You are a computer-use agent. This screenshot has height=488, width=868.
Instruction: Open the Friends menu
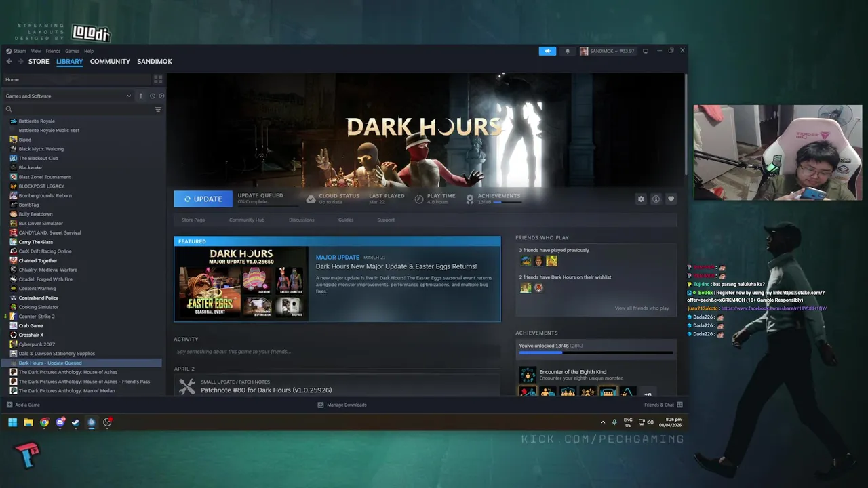point(53,51)
